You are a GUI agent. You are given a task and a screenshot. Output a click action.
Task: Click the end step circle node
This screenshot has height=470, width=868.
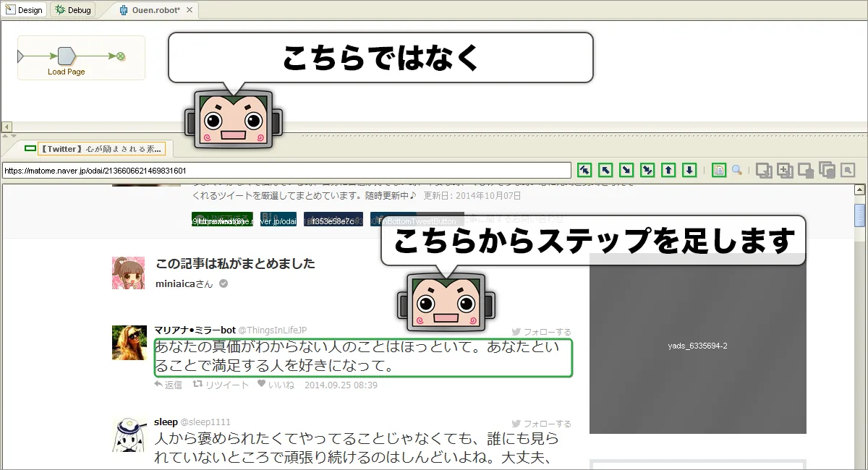tap(121, 56)
